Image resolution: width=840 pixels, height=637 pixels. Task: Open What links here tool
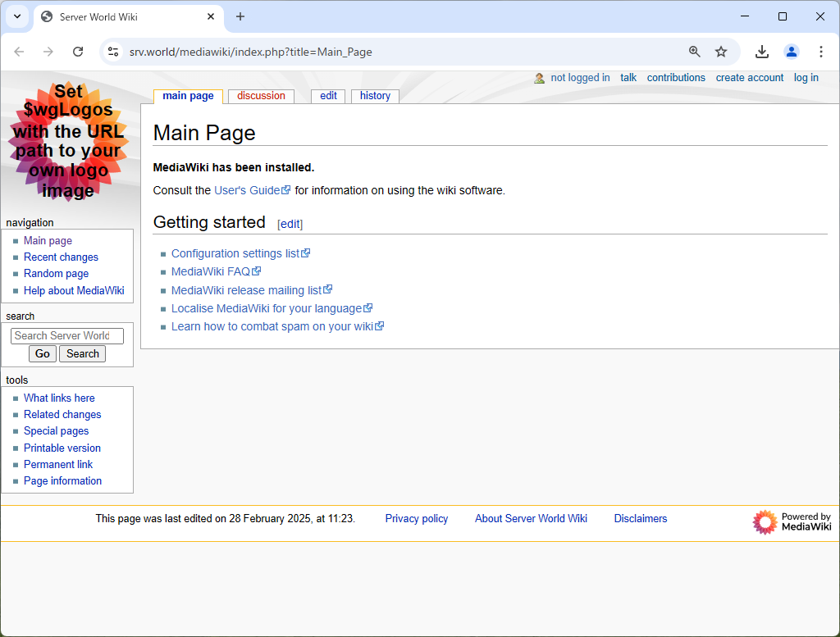coord(59,398)
